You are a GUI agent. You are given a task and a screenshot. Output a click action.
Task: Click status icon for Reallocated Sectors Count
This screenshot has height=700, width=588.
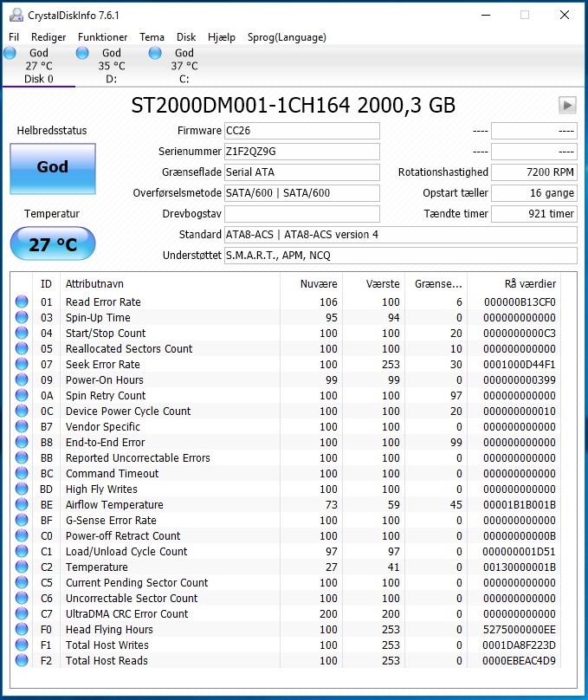22,348
